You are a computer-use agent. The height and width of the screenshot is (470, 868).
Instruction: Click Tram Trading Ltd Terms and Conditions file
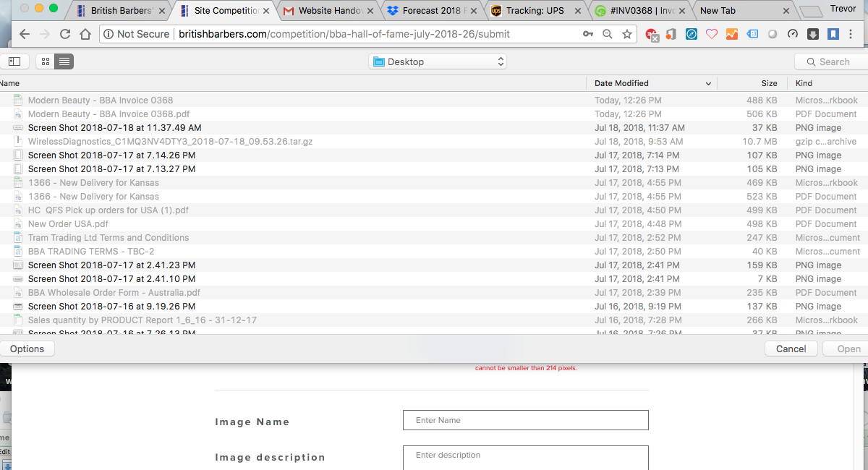(x=434, y=238)
